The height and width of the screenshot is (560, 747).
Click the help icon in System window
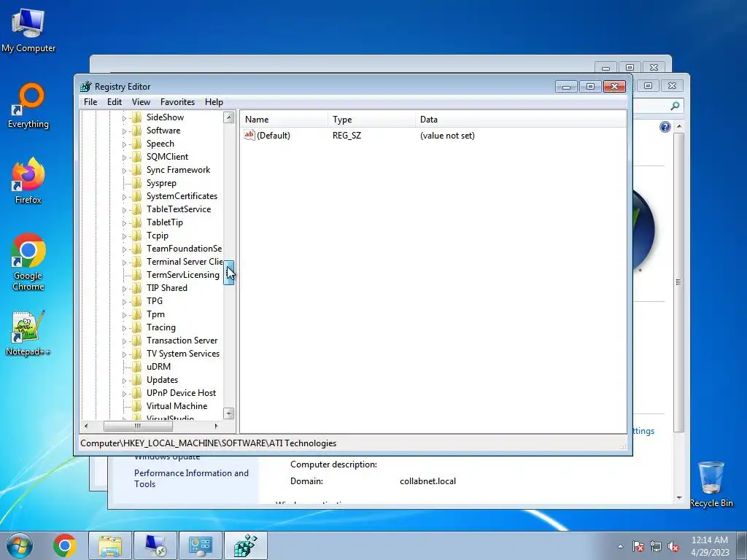665,127
